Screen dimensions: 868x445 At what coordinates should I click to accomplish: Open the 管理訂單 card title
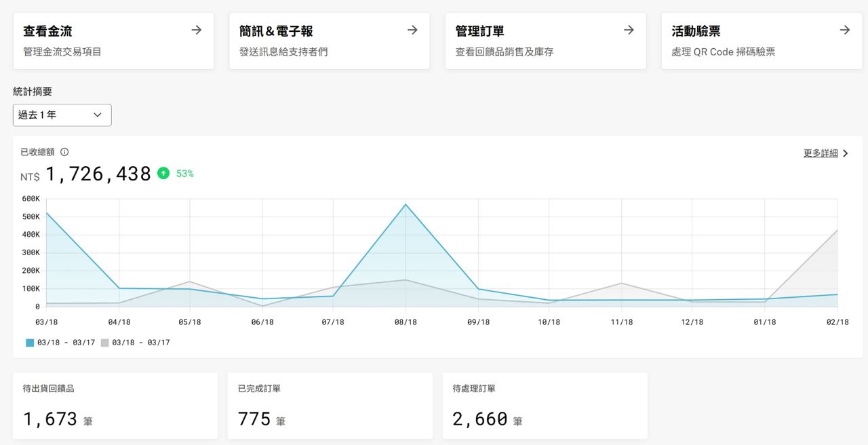(479, 31)
